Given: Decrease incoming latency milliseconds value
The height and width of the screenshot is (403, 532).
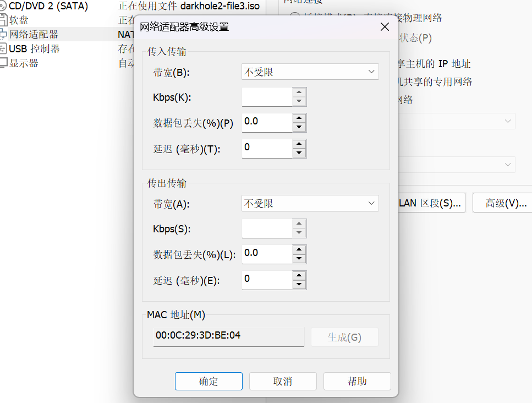Looking at the screenshot, I should (x=299, y=153).
